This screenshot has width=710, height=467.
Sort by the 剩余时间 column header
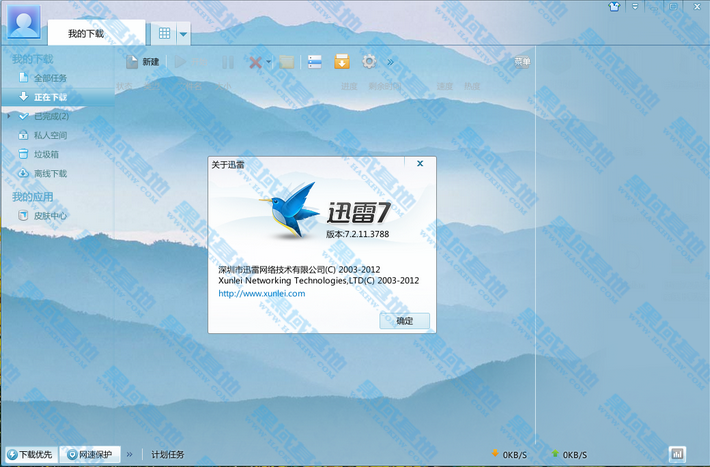pos(384,86)
